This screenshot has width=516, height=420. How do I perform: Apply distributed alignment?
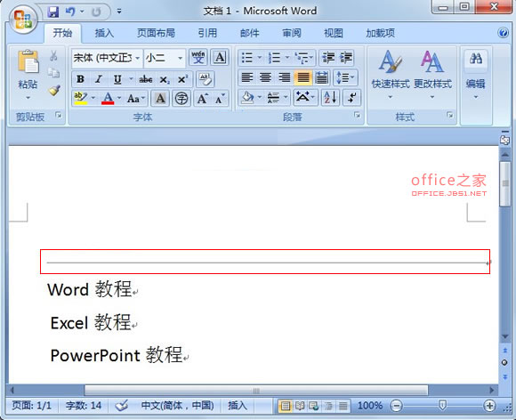point(321,77)
